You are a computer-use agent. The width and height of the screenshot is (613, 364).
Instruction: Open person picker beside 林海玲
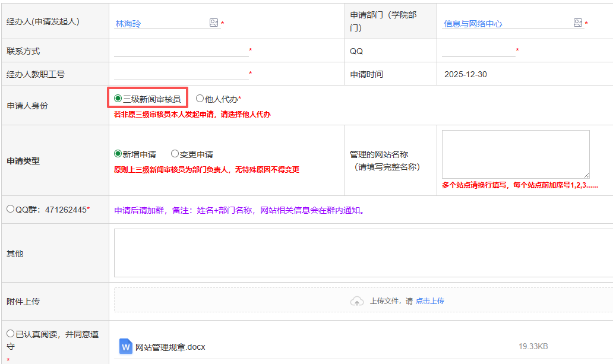pos(214,23)
